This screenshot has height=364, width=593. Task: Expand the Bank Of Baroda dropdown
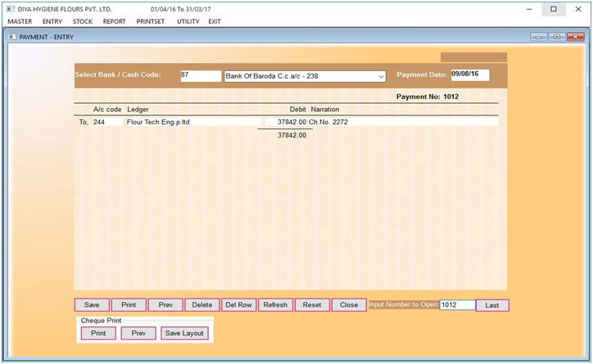point(381,76)
